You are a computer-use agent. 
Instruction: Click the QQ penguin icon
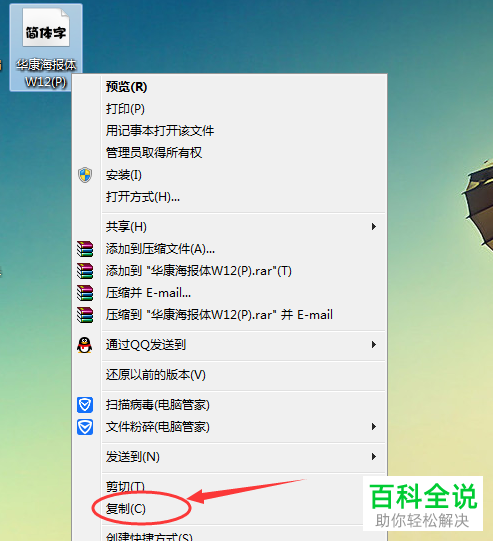(x=85, y=345)
